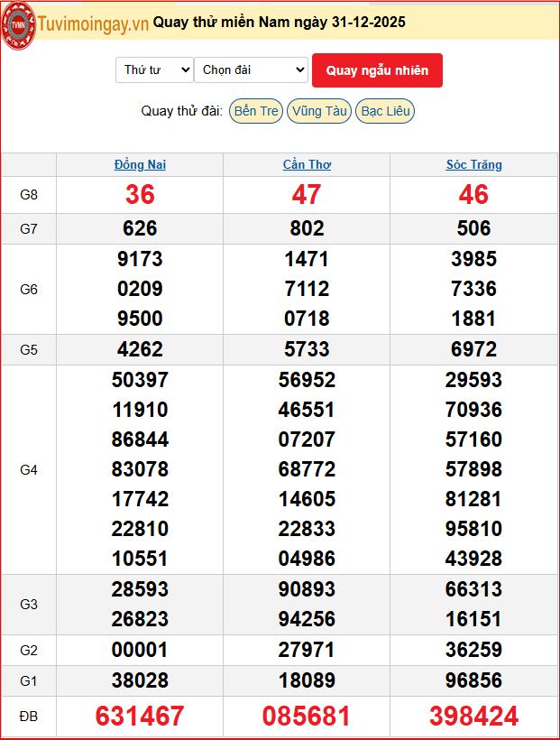
Task: Select the G8 result 46 for Sóc Trăng
Action: [473, 195]
